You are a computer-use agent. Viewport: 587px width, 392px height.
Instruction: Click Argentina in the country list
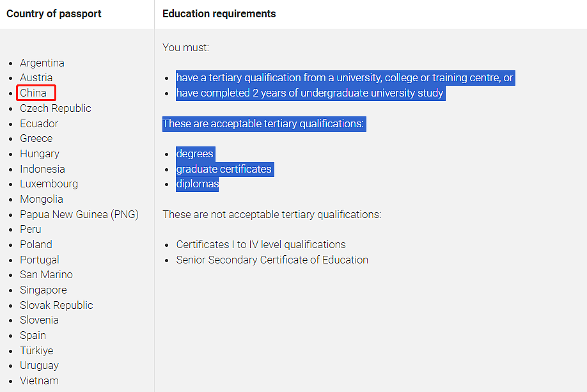point(42,63)
